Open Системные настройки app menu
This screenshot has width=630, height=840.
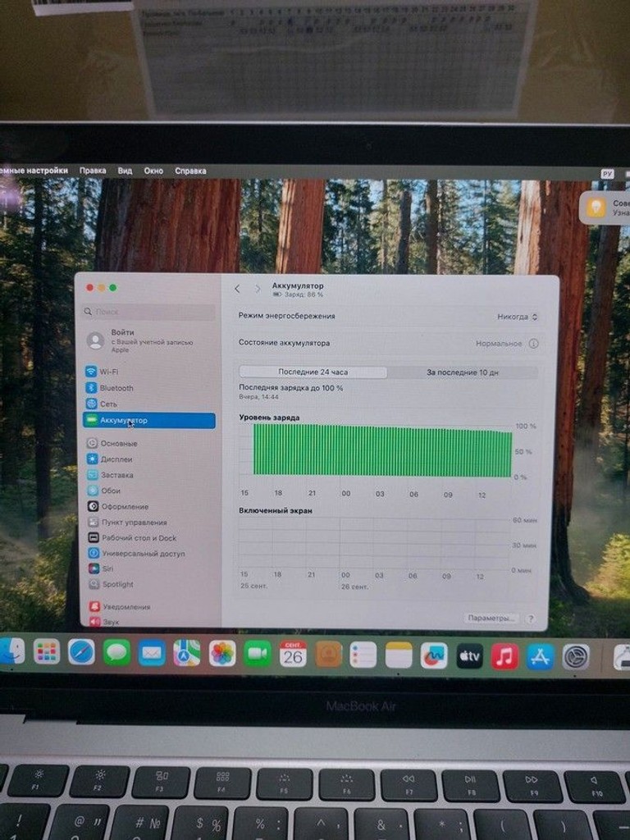point(34,171)
